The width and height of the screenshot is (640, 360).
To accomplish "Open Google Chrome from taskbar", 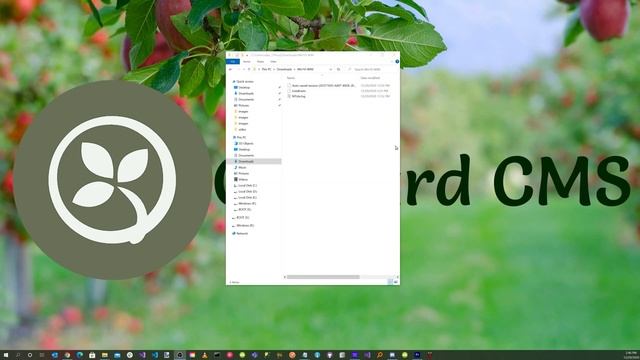I will (67, 355).
